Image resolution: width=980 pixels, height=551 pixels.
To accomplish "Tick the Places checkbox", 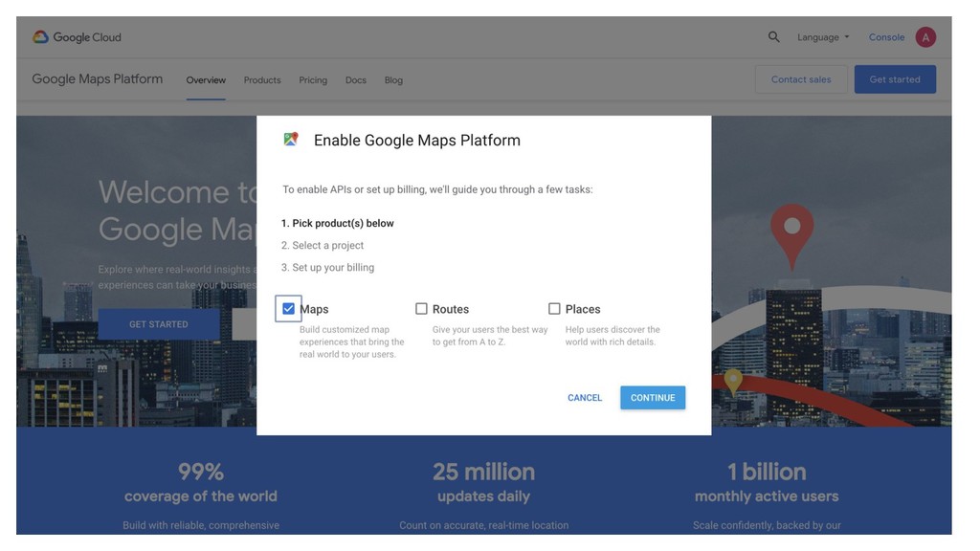I will 554,309.
